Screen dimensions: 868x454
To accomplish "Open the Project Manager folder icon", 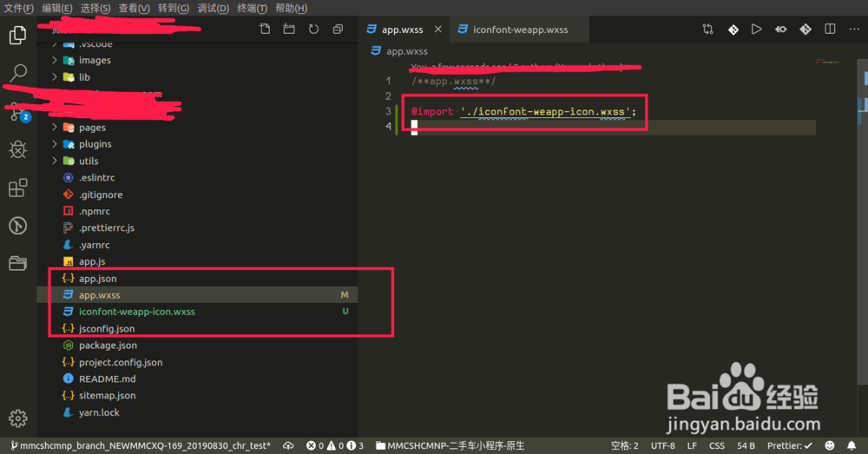I will [17, 263].
